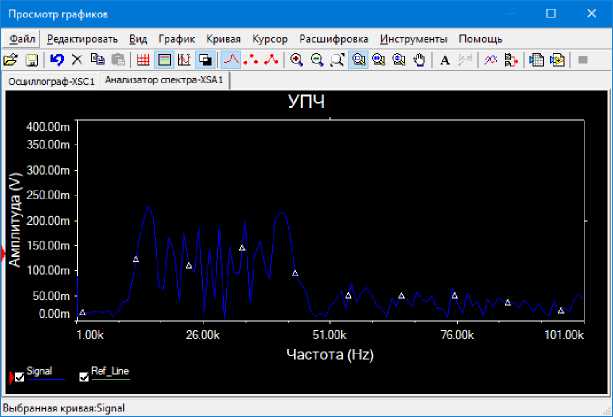The width and height of the screenshot is (613, 417).
Task: Uncheck the Ref_Line trace checkbox
Action: click(84, 377)
